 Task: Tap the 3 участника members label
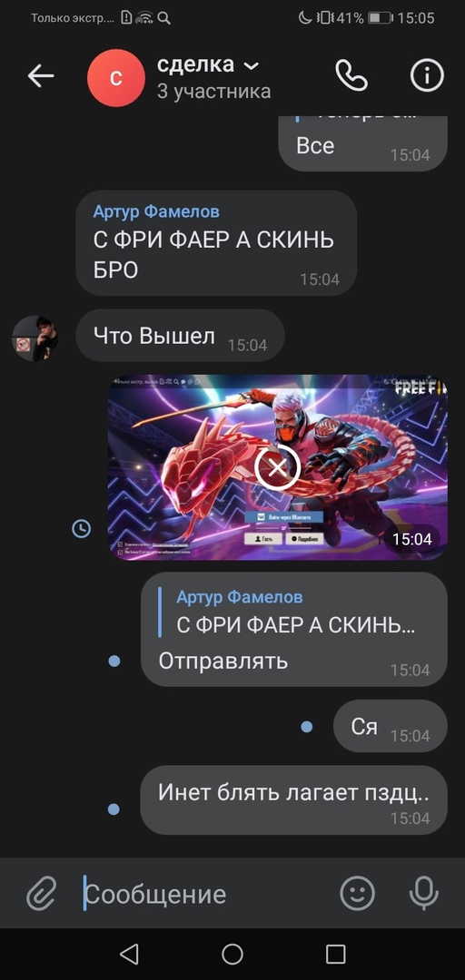(214, 92)
